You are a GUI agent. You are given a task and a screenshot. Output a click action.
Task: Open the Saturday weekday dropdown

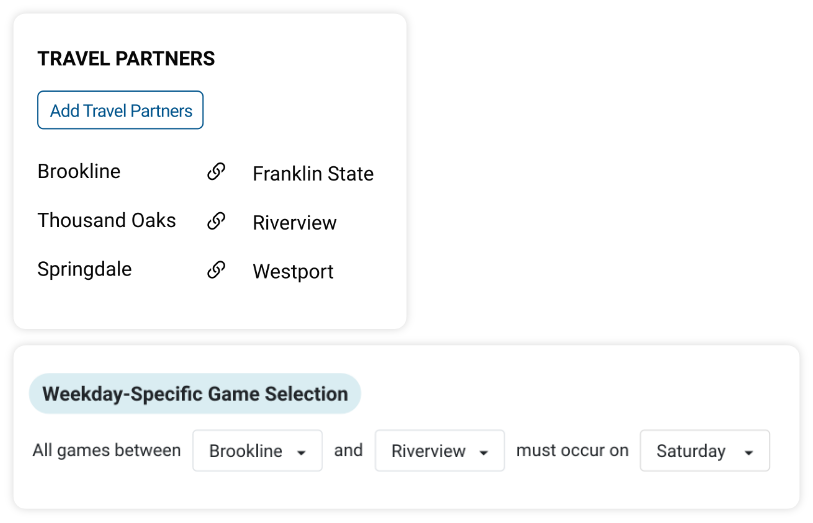(705, 450)
